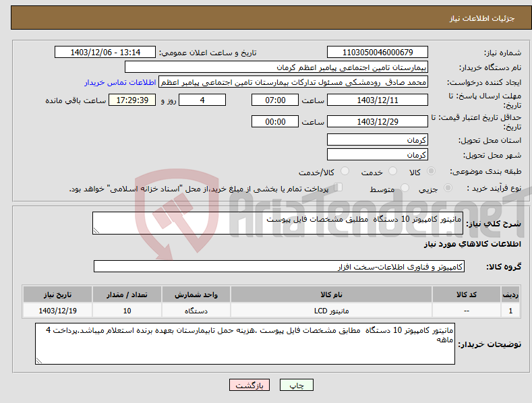
Task: Click the چاپ (print) button
Action: point(296,385)
